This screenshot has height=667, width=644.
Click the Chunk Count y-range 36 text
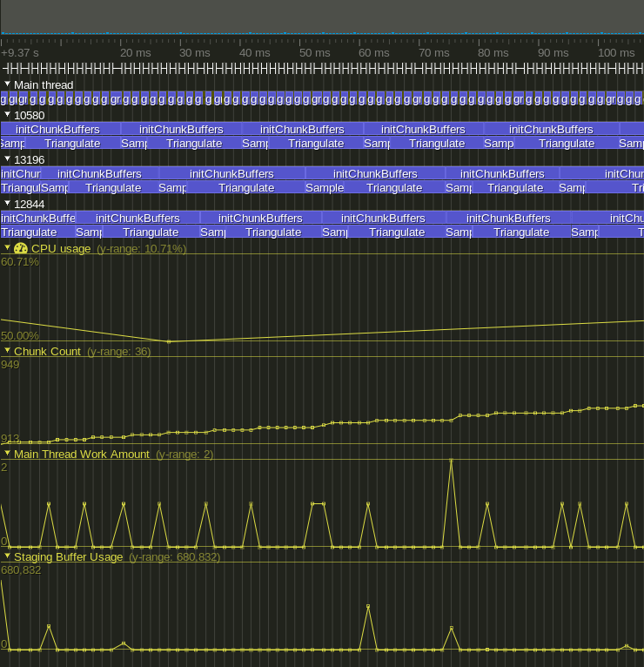click(x=119, y=352)
